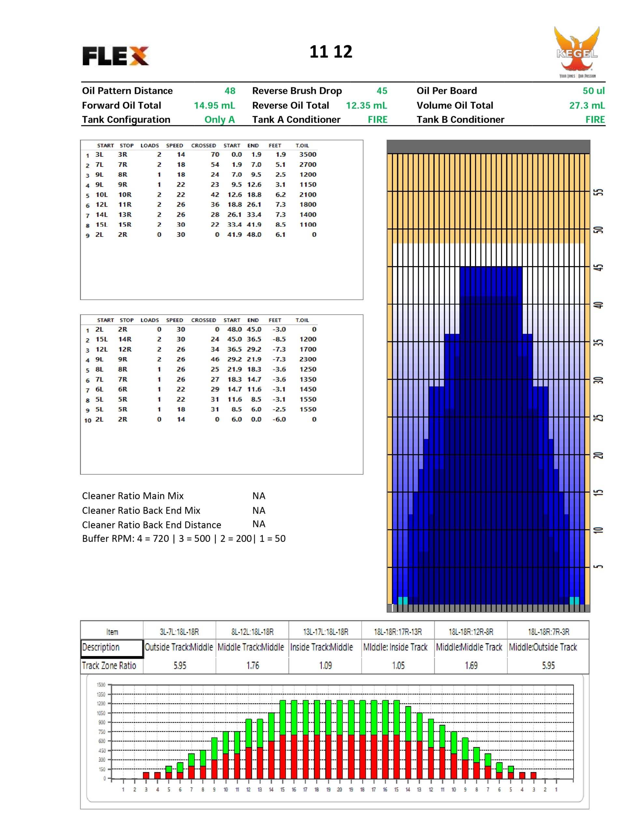
Task: Select the Tank Configuration Only A value
Action: [x=219, y=120]
